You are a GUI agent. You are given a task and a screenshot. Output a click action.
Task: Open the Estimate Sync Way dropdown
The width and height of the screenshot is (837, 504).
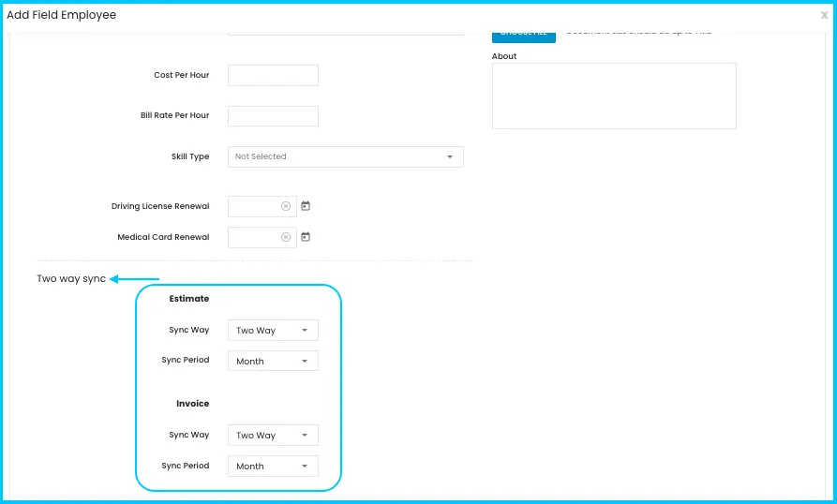click(x=273, y=330)
